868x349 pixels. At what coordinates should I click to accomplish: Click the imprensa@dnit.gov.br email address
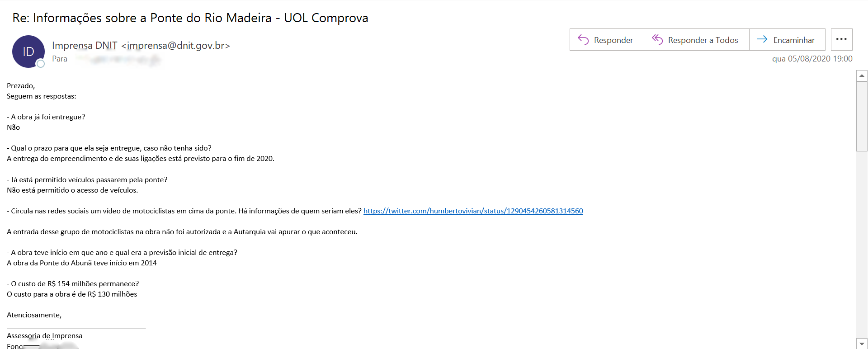point(176,45)
